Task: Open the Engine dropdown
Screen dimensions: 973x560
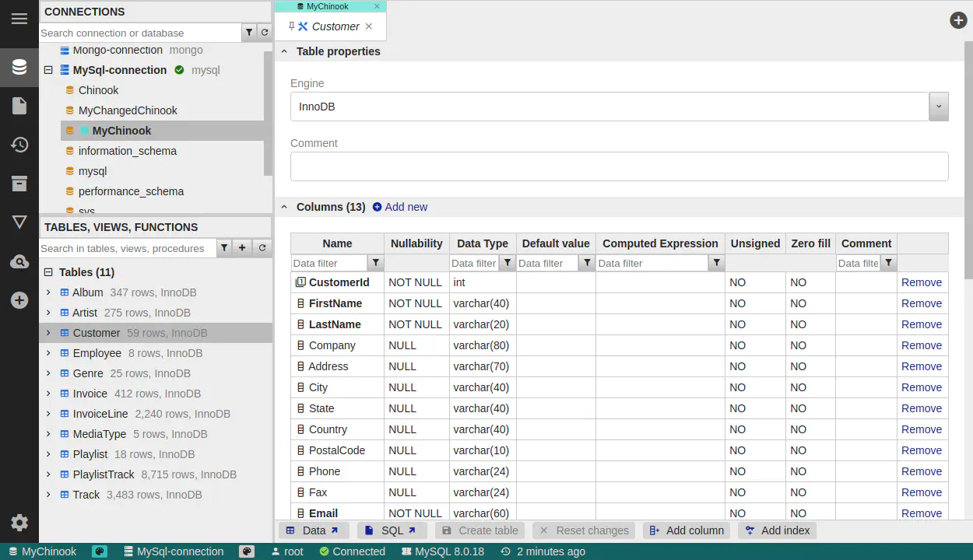Action: click(x=938, y=107)
